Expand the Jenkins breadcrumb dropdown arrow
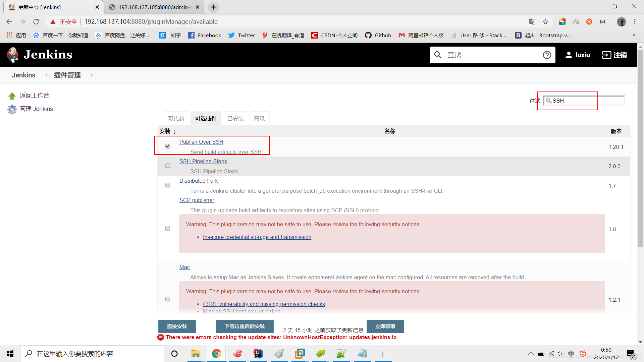The height and width of the screenshot is (362, 644). click(x=46, y=75)
